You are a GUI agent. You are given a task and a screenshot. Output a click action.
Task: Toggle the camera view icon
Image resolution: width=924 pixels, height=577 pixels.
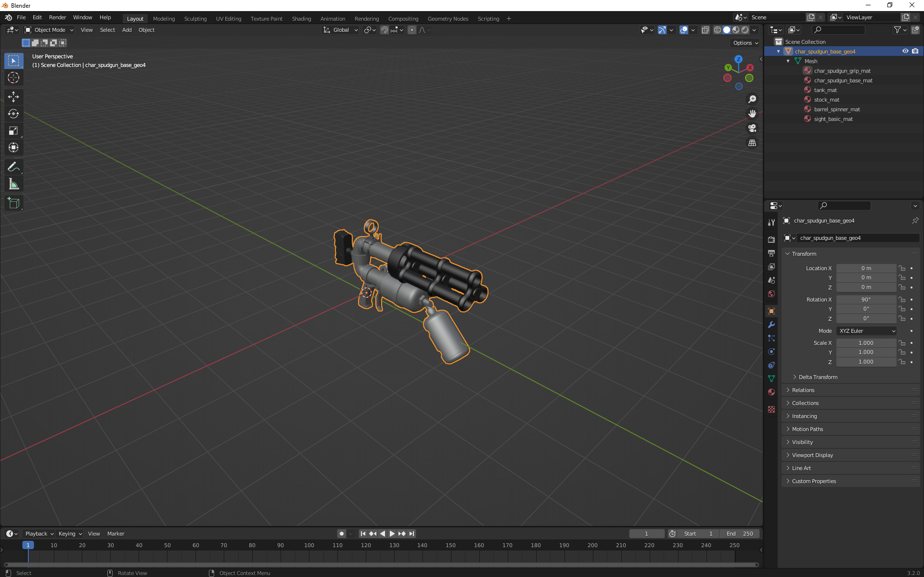coord(752,128)
